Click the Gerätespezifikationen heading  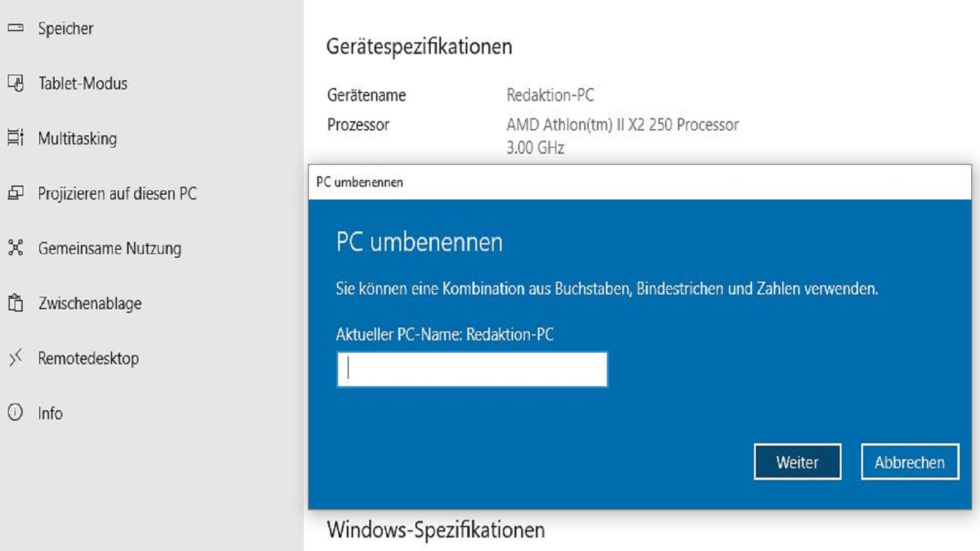click(x=420, y=47)
